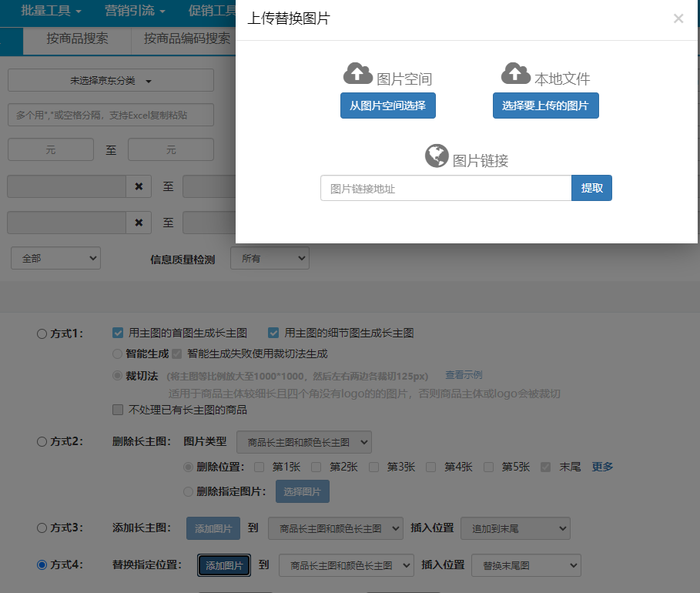Toggle 用主图的细节图生成长主图 checkbox
The width and height of the screenshot is (700, 593).
click(x=273, y=333)
